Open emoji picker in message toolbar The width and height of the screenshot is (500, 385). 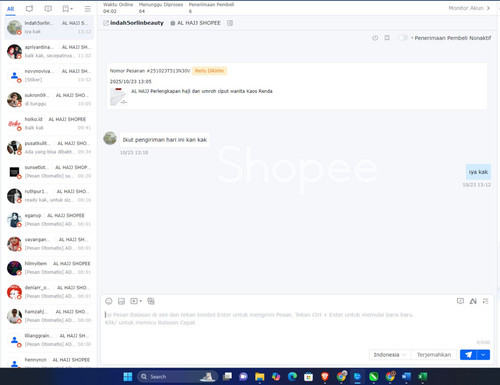coord(109,301)
